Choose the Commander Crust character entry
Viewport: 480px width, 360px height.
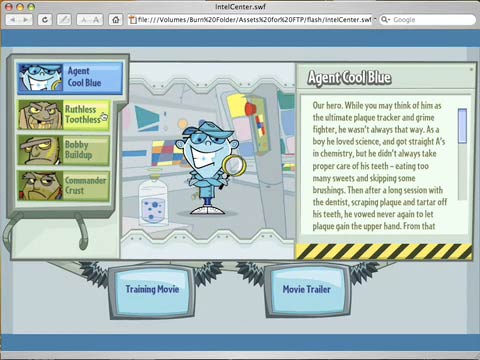pos(63,186)
